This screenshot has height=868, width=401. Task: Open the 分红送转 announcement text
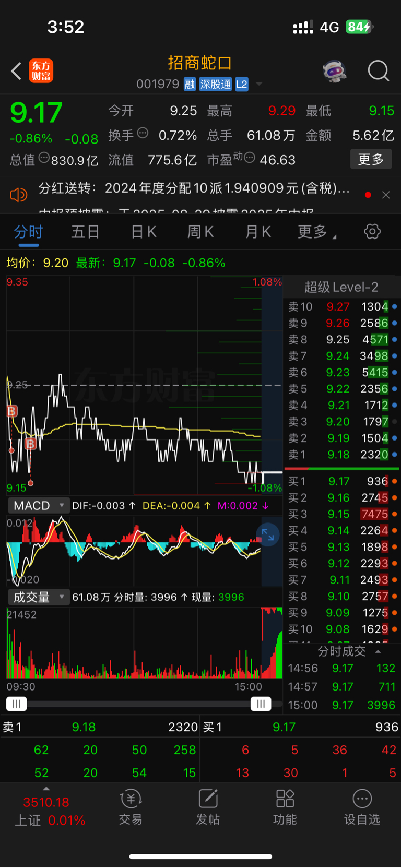(194, 188)
